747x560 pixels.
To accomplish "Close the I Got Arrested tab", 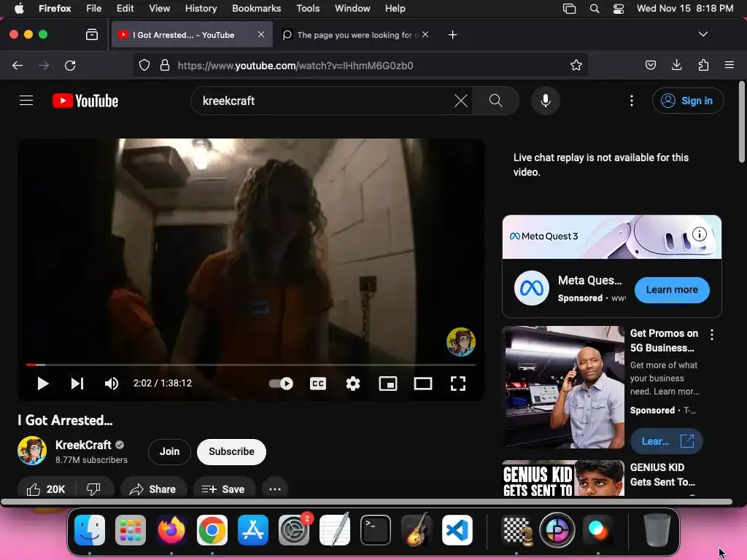I will coord(261,34).
